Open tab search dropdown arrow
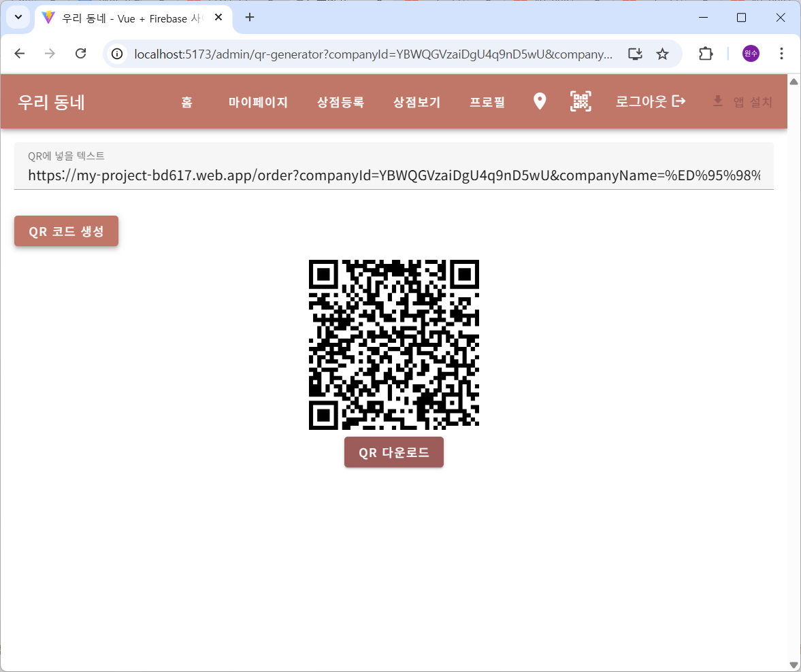 click(18, 18)
